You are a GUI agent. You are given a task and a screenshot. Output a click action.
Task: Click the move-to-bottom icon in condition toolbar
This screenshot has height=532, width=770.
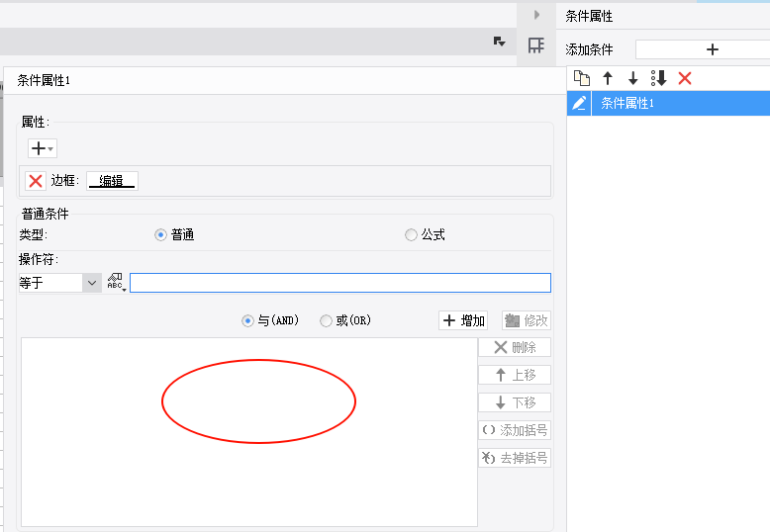(x=658, y=78)
